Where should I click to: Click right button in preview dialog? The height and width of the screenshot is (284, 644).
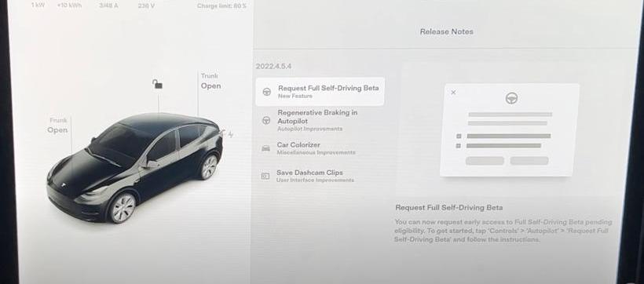[x=529, y=161]
